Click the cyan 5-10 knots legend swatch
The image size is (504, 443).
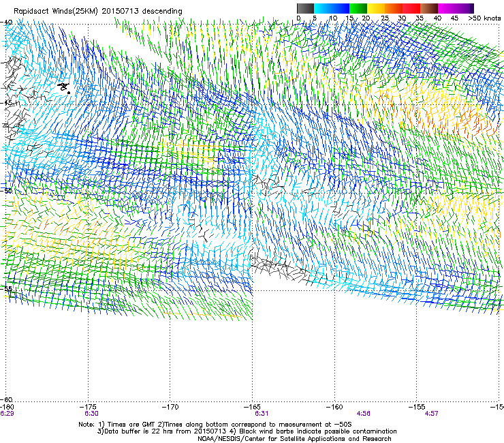(323, 8)
